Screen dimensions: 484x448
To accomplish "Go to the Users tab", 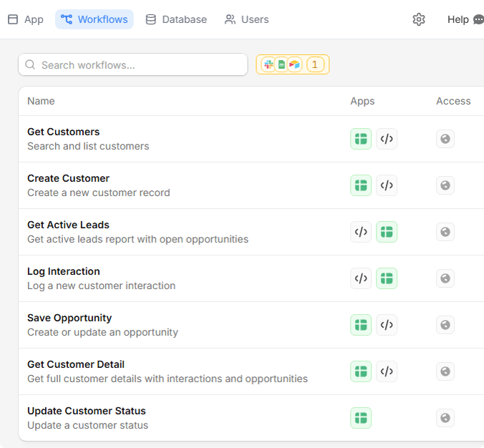I will pos(246,19).
